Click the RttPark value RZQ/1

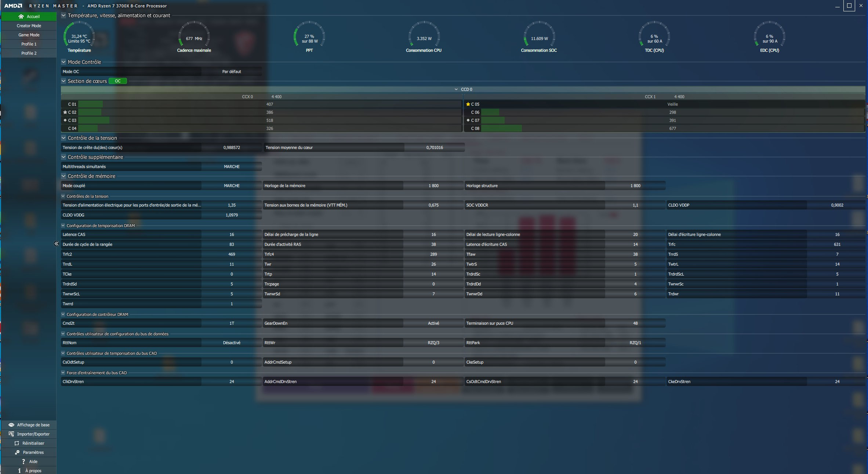[635, 343]
